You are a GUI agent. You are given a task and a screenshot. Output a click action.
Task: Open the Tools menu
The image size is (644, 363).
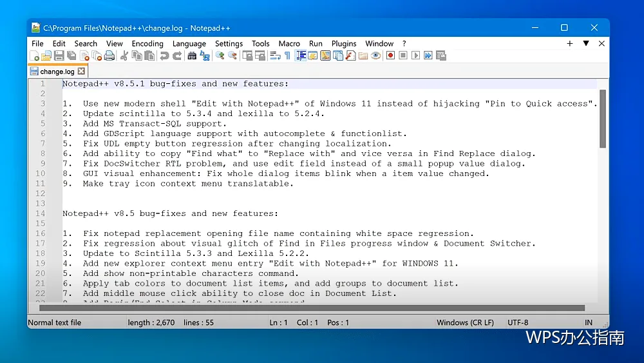point(260,44)
